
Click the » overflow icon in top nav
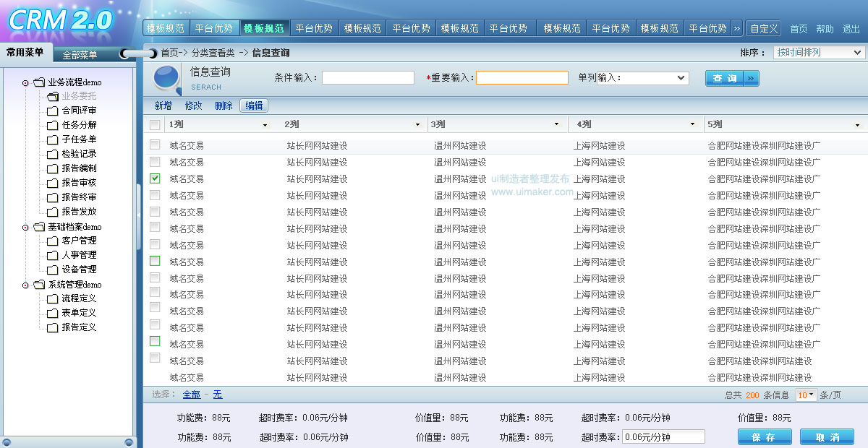738,28
